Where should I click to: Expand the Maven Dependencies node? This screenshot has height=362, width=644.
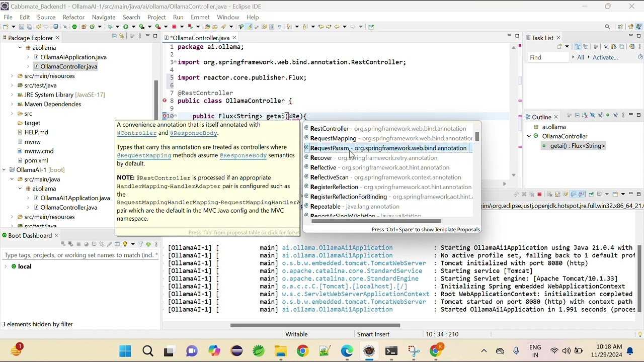click(12, 105)
